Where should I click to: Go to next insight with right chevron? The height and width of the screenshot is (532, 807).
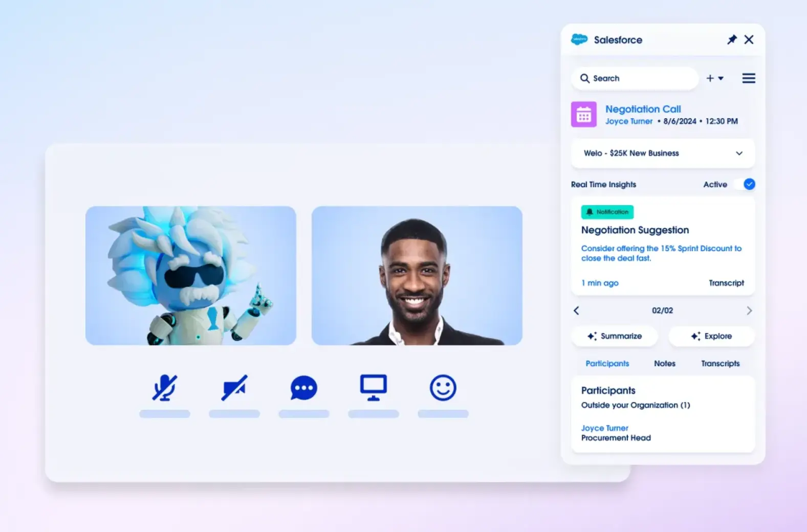click(x=749, y=311)
